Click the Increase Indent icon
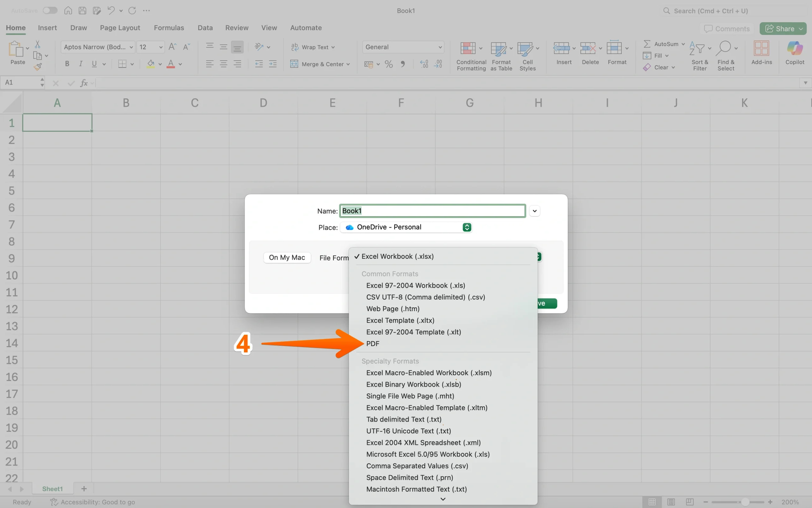Viewport: 812px width, 508px height. tap(273, 64)
